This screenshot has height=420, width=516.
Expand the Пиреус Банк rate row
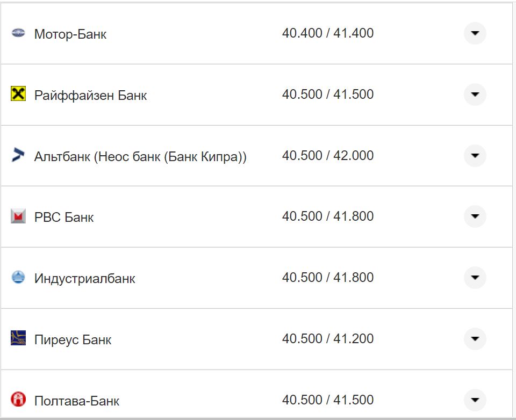(475, 339)
